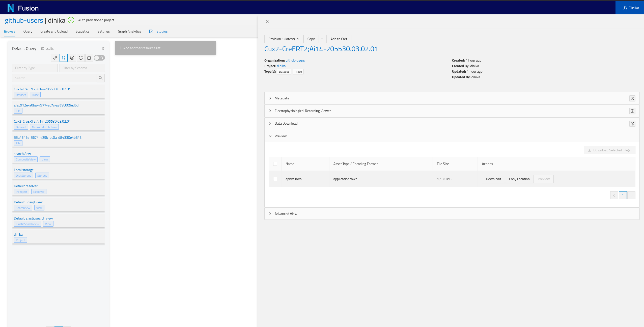This screenshot has height=327, width=644.
Task: Click the clone list icon in Default Query
Action: click(89, 58)
